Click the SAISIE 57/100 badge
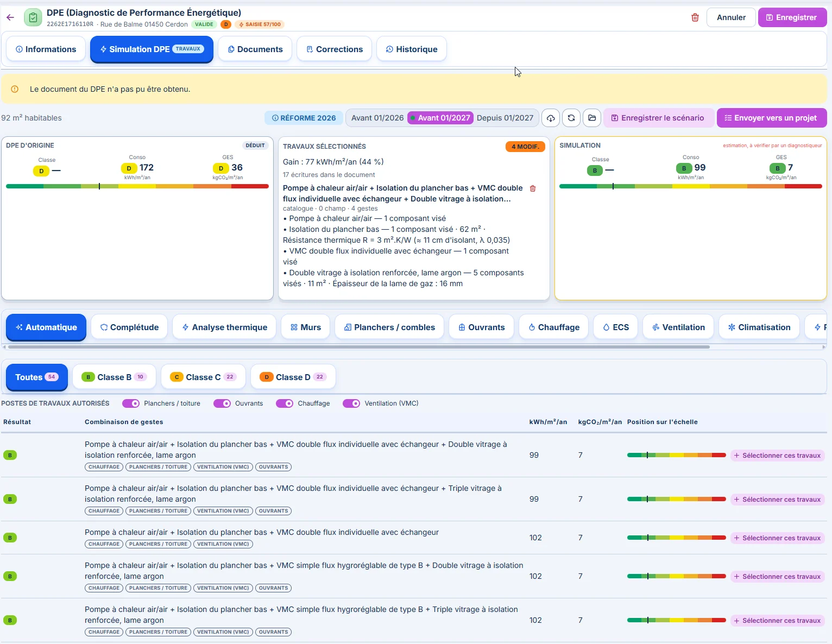The image size is (832, 644). pos(260,24)
